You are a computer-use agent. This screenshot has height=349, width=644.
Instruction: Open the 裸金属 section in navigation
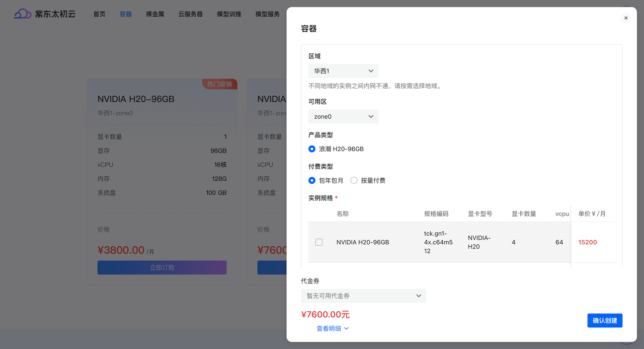click(154, 14)
